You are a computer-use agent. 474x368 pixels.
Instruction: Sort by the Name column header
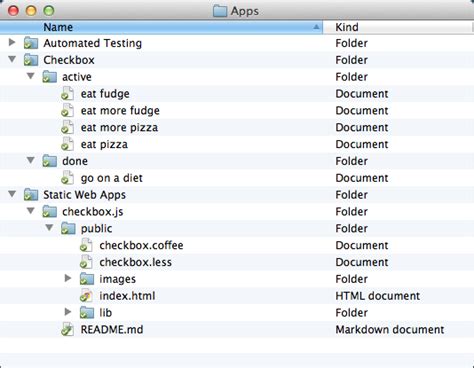click(161, 27)
